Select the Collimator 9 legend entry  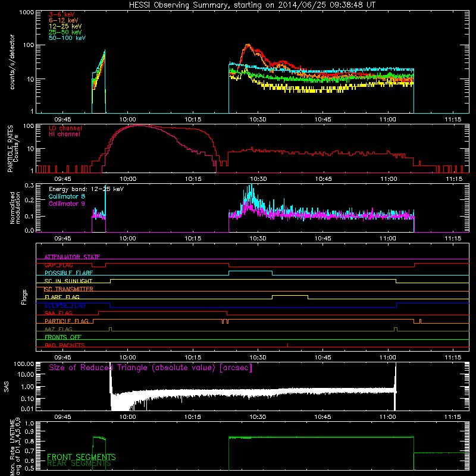[x=67, y=203]
